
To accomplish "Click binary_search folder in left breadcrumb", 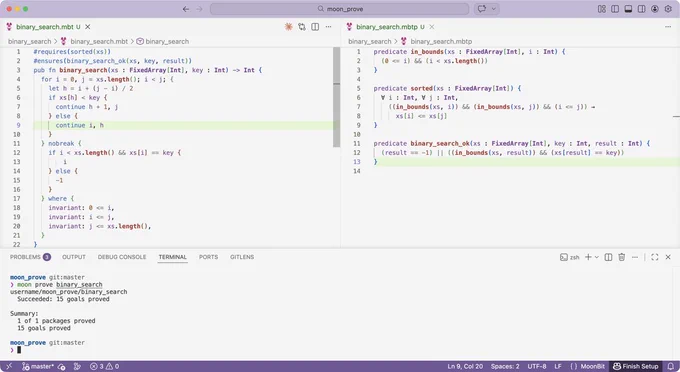I will click(29, 42).
